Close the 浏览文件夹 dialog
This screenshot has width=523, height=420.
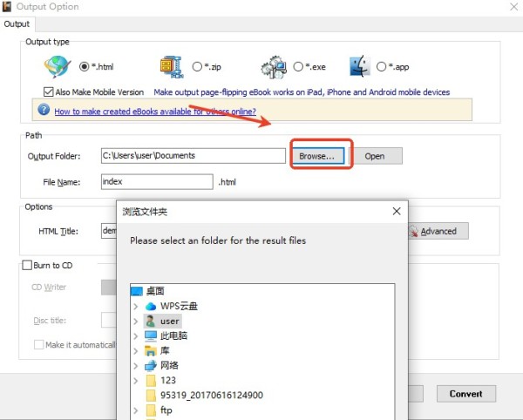397,211
